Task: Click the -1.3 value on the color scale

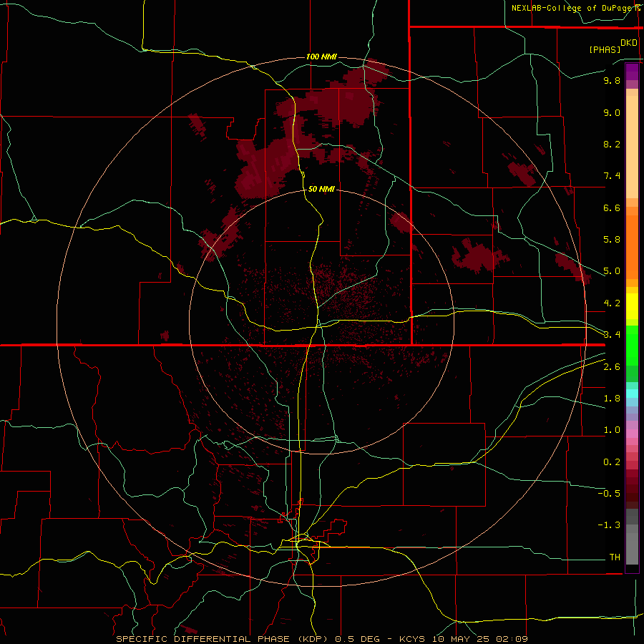Action: (x=609, y=525)
